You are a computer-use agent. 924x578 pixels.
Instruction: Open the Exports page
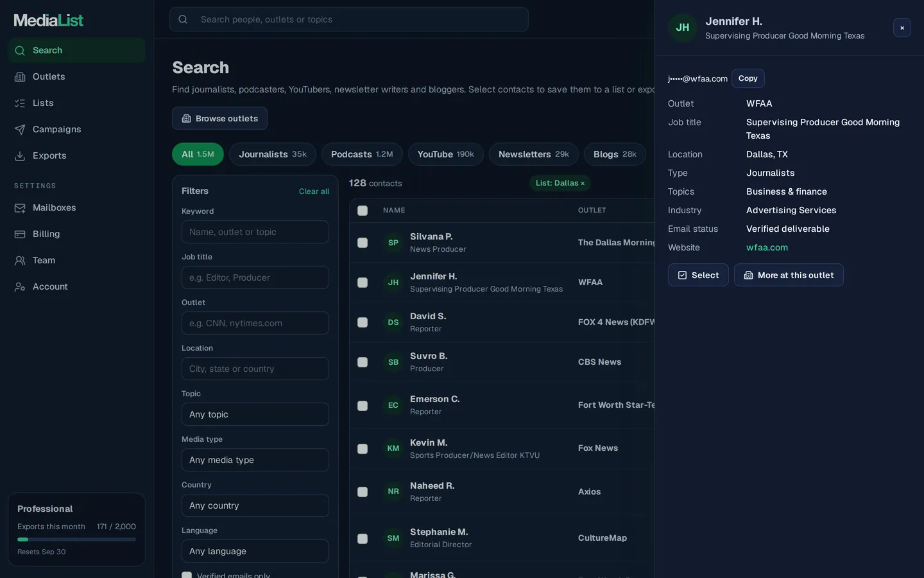tap(76, 155)
